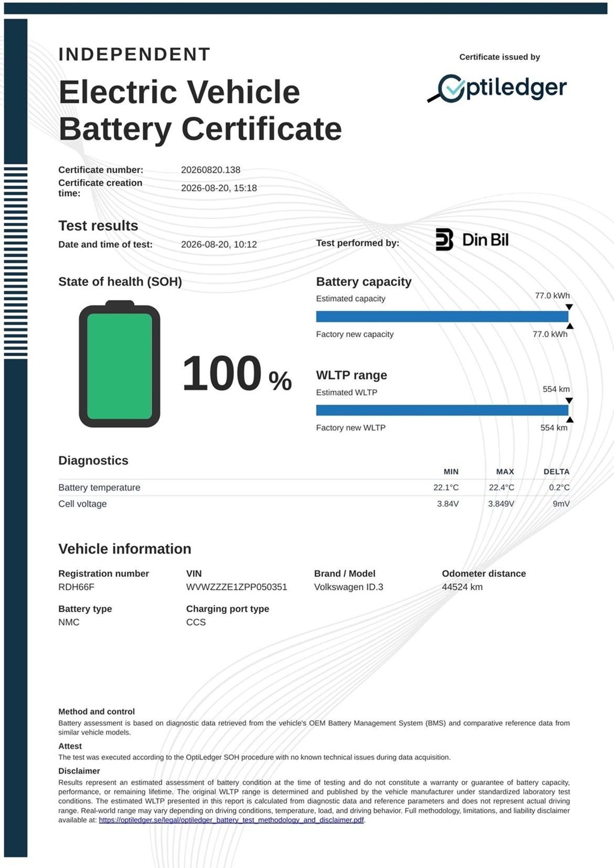Click the estimated WLTP blue bar

[x=442, y=410]
